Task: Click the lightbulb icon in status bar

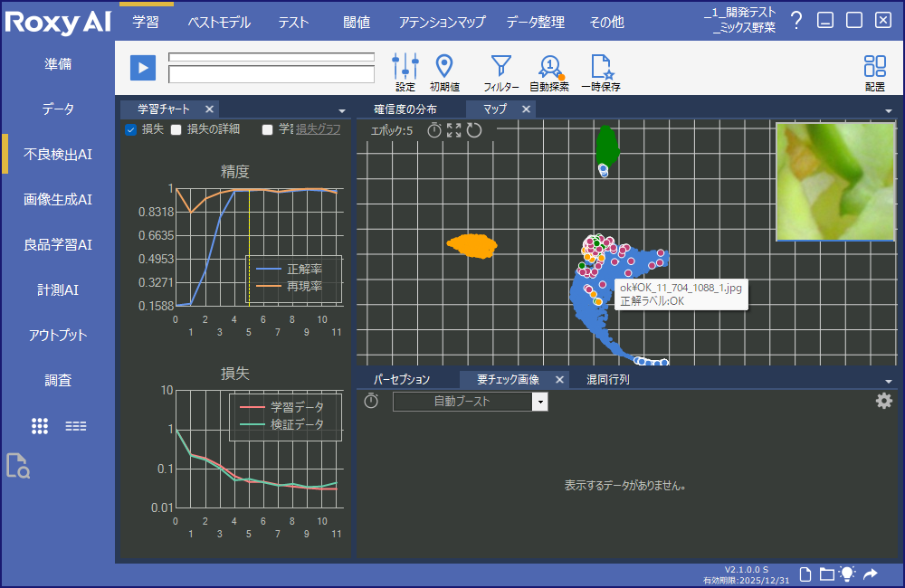Action: [847, 574]
